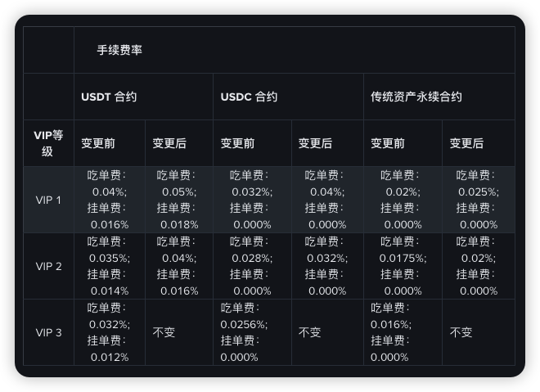Viewport: 540px width, 392px height.
Task: Select VIP 1 传统资产永续合约 变更后 fee cell
Action: tap(478, 200)
